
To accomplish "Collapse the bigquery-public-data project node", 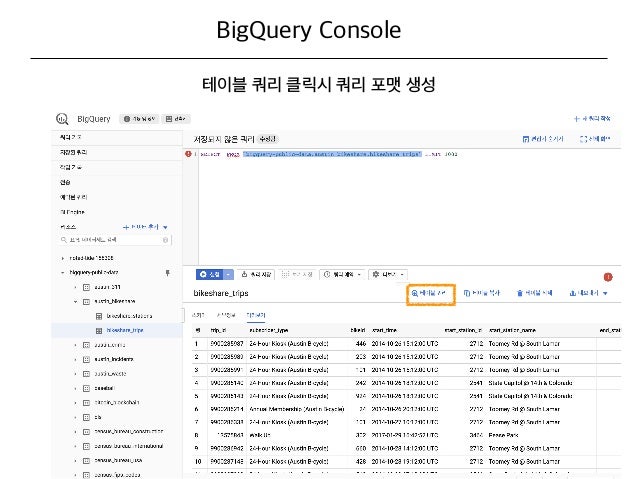I will pos(63,272).
